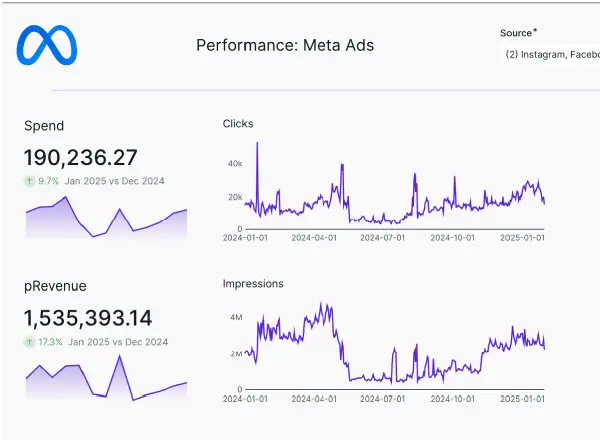This screenshot has height=440, width=600.
Task: Select 2024-10-01 tick on Impressions chart axis
Action: pos(450,398)
